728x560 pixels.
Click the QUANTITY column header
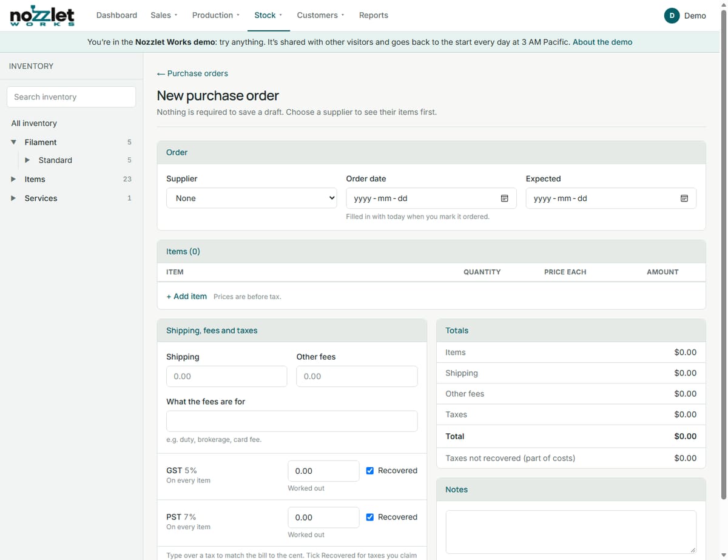coord(482,272)
